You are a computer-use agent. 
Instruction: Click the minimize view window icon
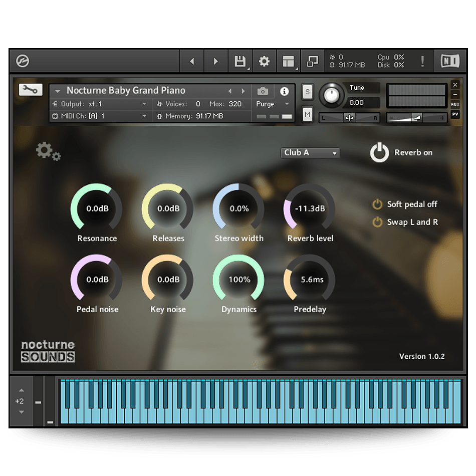coord(312,61)
